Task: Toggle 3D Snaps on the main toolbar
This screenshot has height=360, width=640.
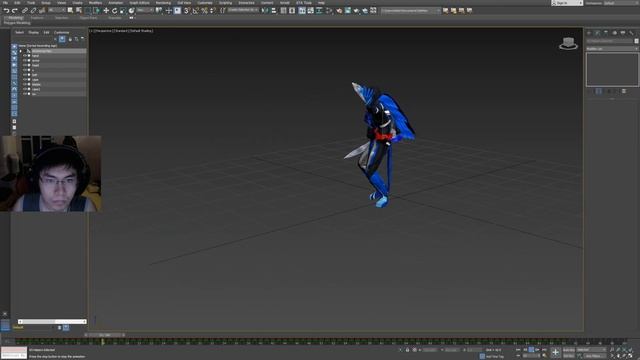Action: [187, 11]
